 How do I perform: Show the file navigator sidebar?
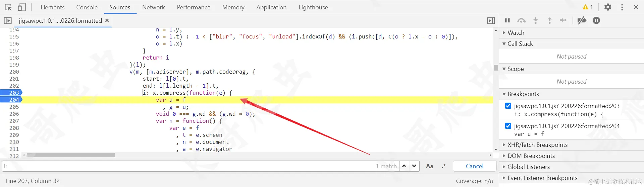8,21
